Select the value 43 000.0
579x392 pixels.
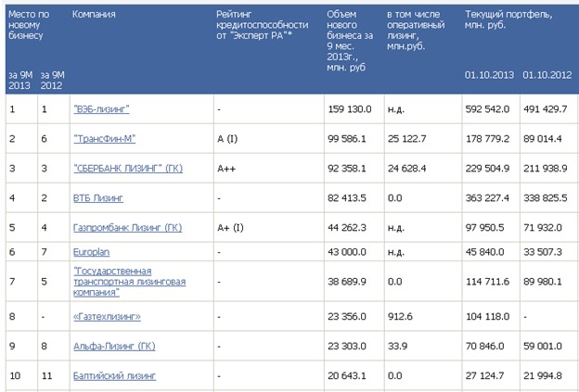click(x=347, y=252)
